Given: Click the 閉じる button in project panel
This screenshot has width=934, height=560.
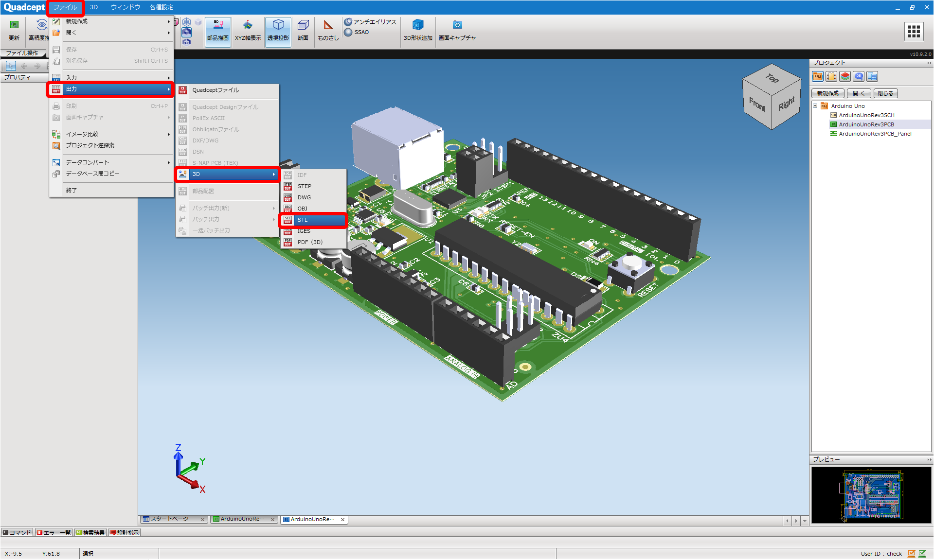Looking at the screenshot, I should tap(885, 93).
